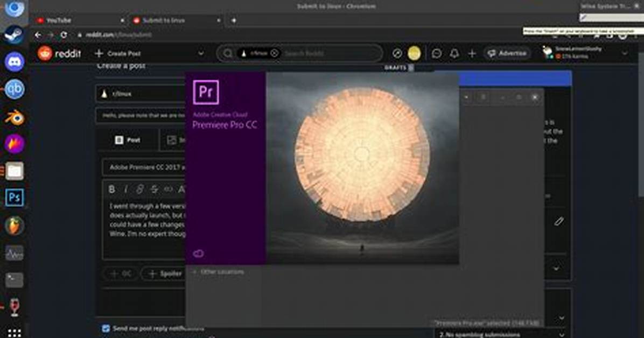Open Discord from the dock
Viewport: 644px width, 338px height.
tap(14, 62)
